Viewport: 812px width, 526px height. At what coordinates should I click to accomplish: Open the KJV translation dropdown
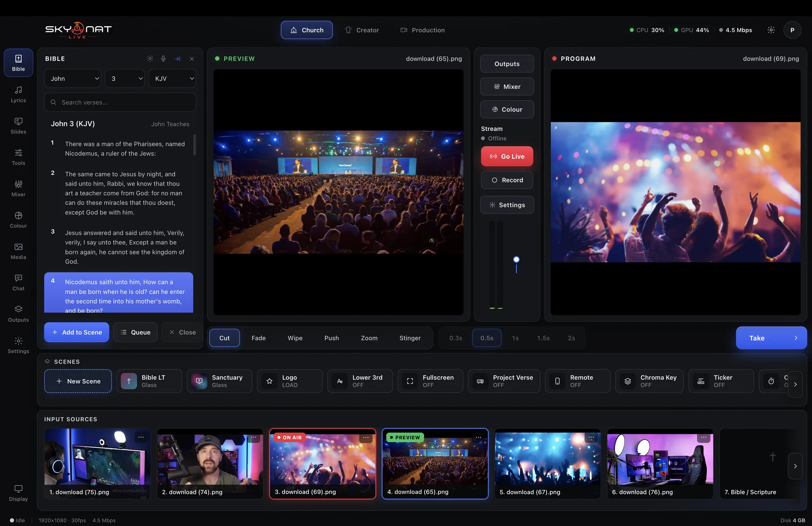tap(172, 78)
